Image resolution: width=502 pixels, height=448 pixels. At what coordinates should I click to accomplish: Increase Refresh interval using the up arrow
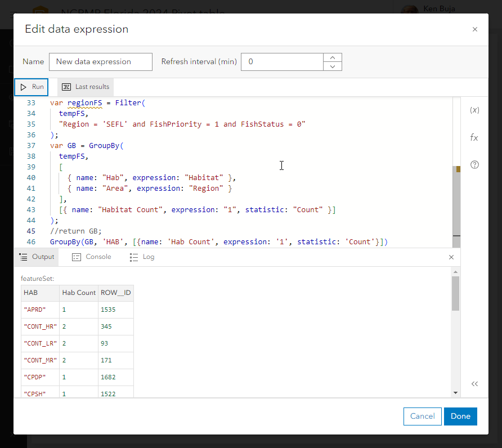pyautogui.click(x=333, y=57)
